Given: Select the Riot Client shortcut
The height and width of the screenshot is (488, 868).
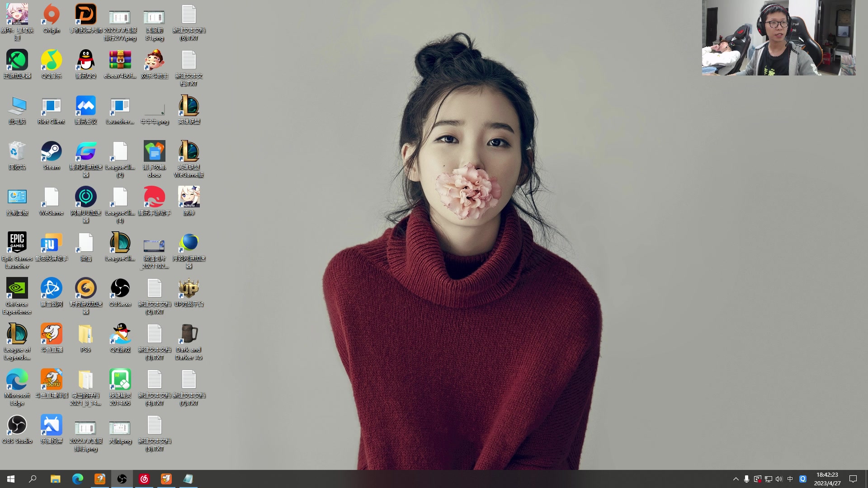Looking at the screenshot, I should tap(52, 106).
